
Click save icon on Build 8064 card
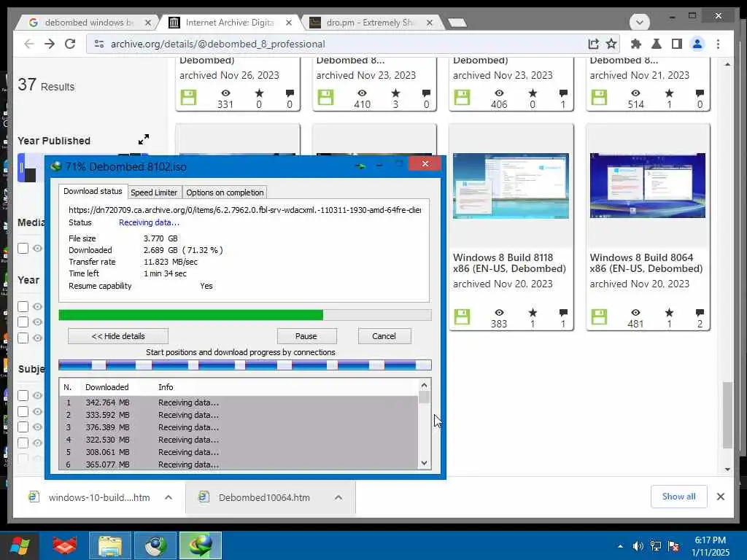point(599,316)
